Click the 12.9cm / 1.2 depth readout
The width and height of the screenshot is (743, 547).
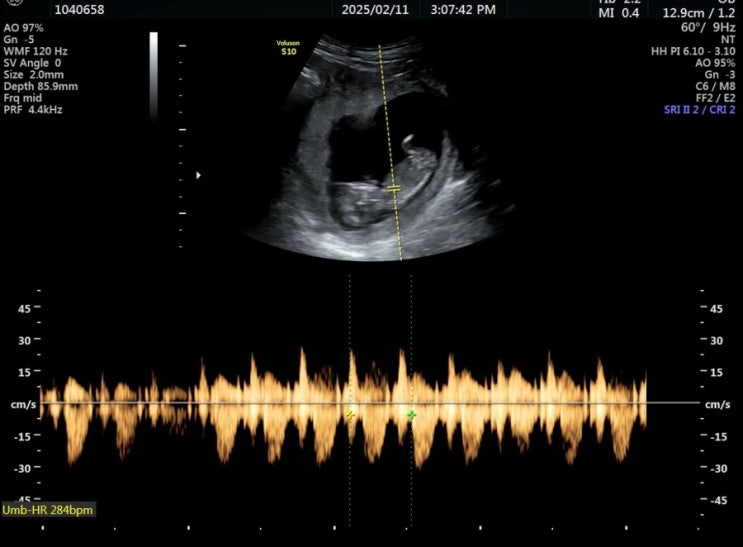[699, 13]
